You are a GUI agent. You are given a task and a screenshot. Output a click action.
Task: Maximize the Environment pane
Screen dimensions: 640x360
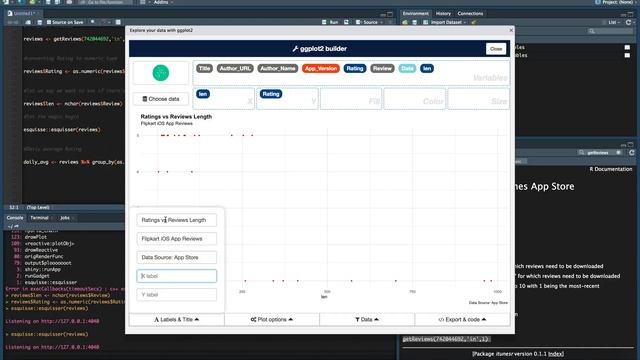pyautogui.click(x=630, y=13)
